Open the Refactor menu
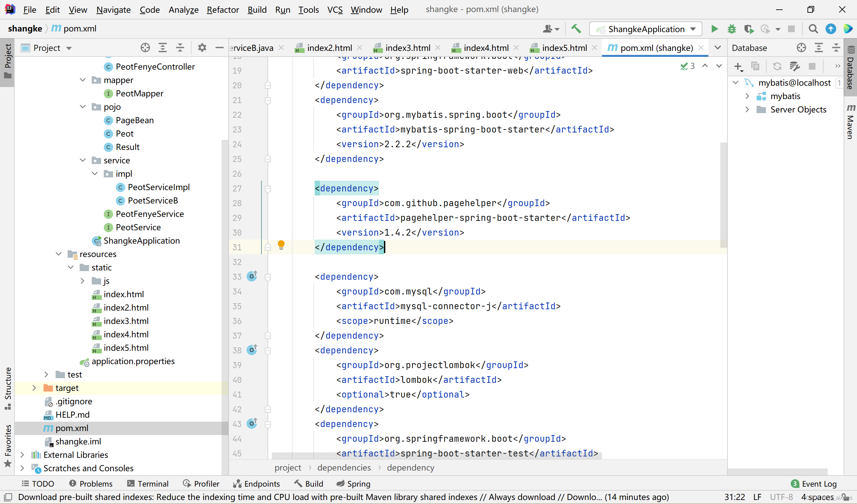The width and height of the screenshot is (857, 504). 223,9
